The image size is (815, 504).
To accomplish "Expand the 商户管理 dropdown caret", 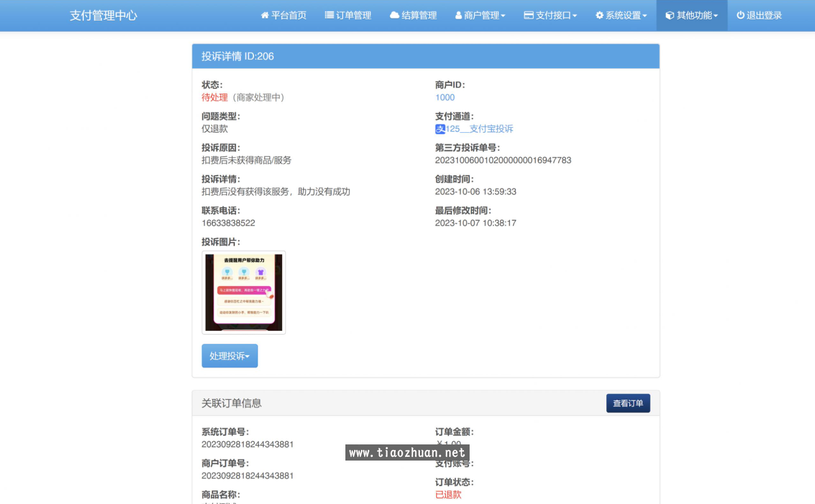I will click(503, 16).
